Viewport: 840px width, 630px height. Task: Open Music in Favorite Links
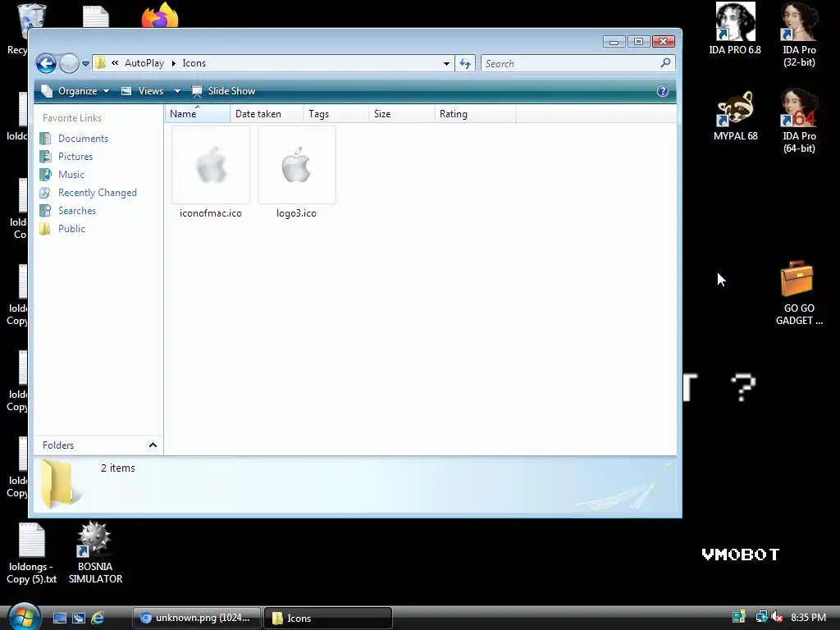coord(71,175)
